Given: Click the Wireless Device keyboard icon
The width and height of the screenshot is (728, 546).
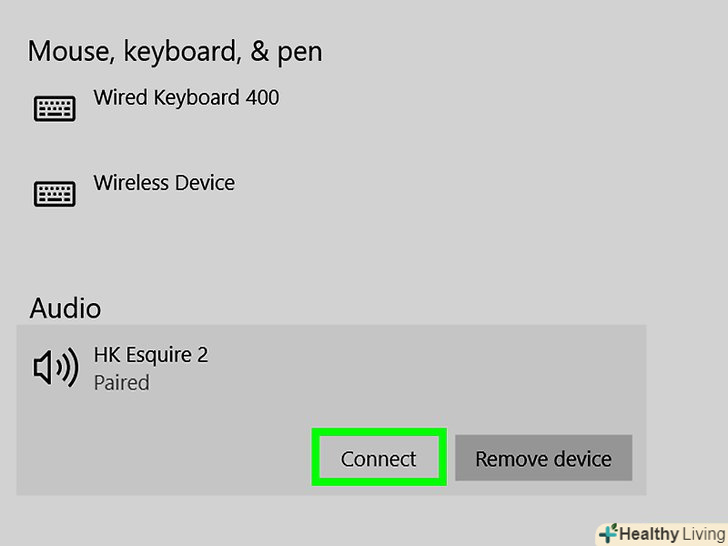Looking at the screenshot, I should [55, 193].
